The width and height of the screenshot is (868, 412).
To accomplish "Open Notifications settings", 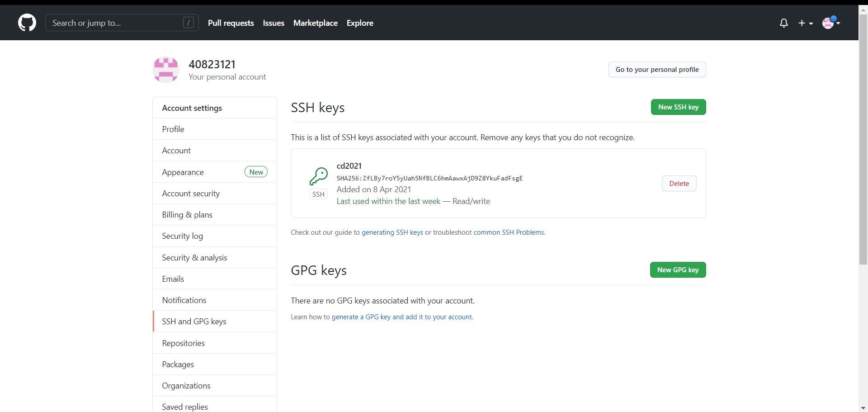I will (x=215, y=300).
